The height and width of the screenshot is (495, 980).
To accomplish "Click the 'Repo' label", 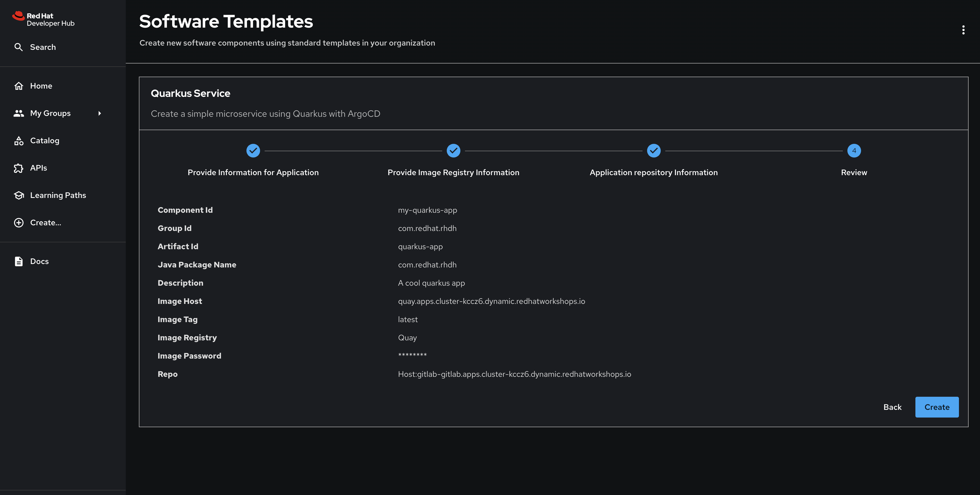I will (x=168, y=374).
